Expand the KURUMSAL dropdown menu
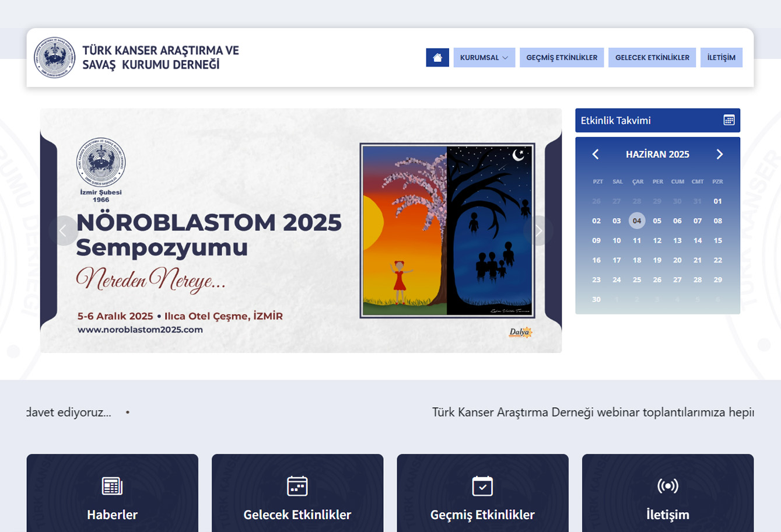 point(484,58)
